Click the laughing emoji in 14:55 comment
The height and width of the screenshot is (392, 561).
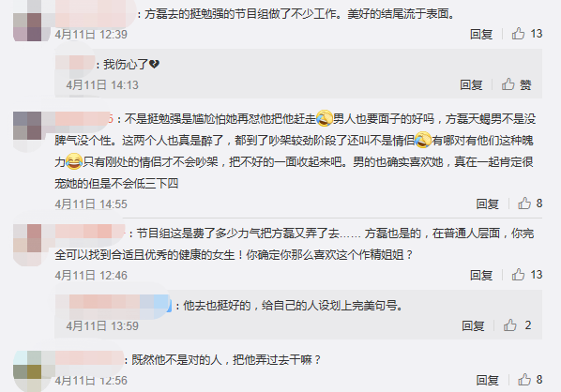point(74,161)
